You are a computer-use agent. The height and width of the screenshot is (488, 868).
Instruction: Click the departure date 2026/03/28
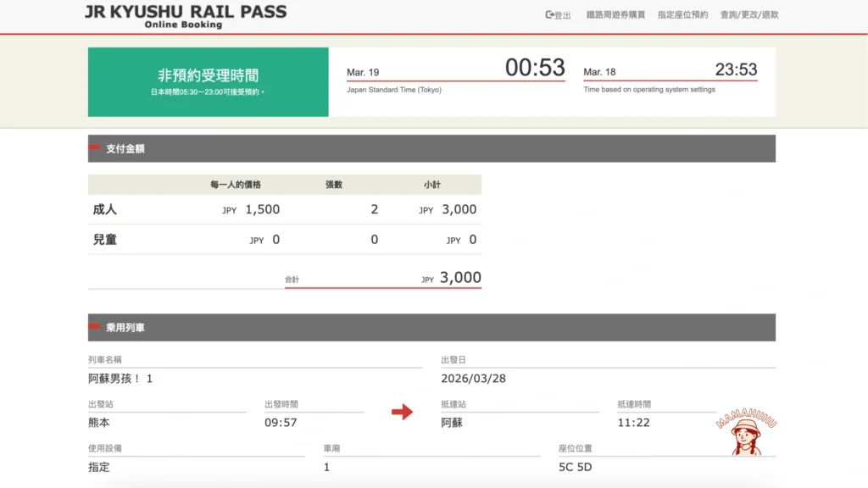coord(473,379)
